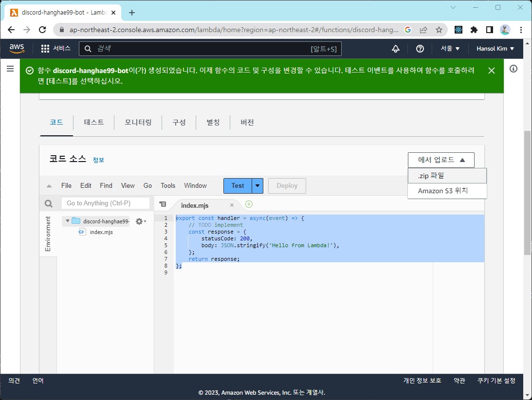Click the tab list icon beside index.mjs
532x400 pixels.
163,204
